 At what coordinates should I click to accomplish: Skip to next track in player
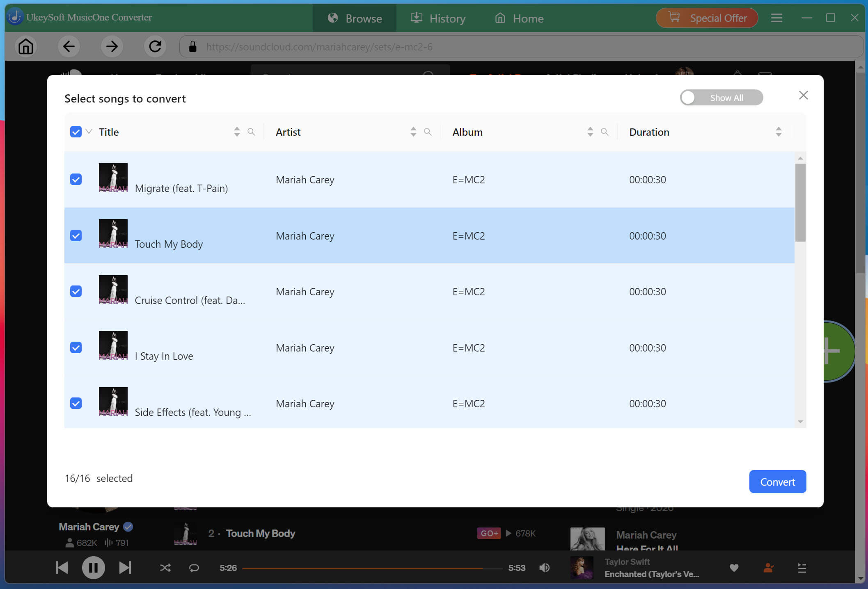(x=125, y=568)
